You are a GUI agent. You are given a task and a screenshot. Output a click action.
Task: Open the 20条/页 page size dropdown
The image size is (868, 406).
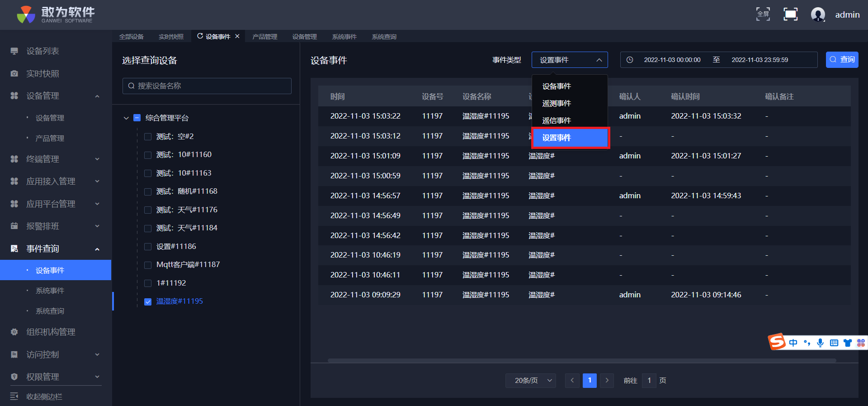pos(531,381)
